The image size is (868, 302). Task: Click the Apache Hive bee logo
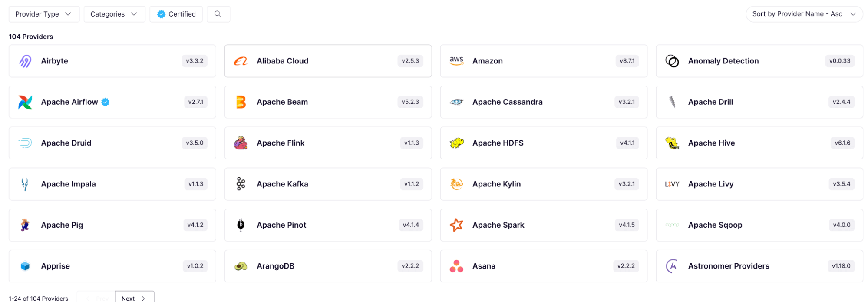click(672, 143)
